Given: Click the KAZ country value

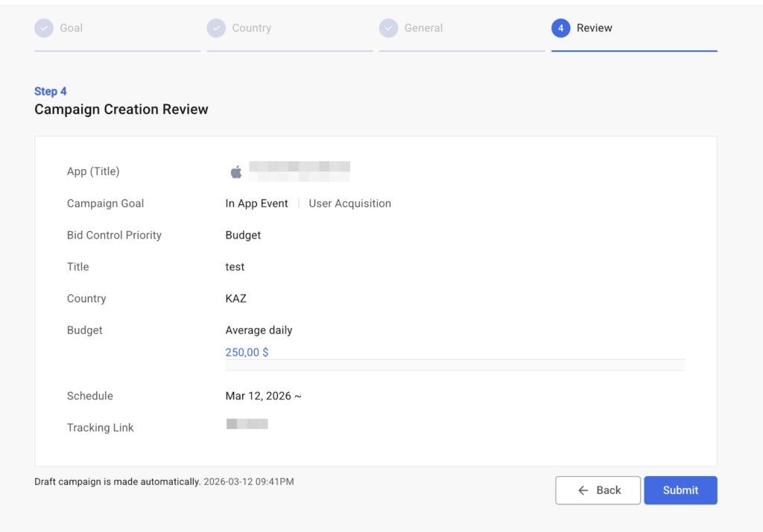Looking at the screenshot, I should [x=235, y=299].
